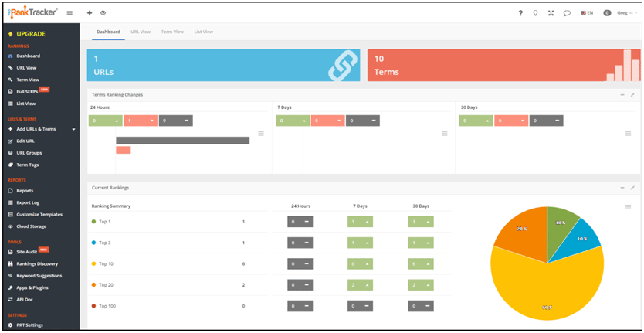
Task: Open the chat bubble icon in the header
Action: (567, 13)
